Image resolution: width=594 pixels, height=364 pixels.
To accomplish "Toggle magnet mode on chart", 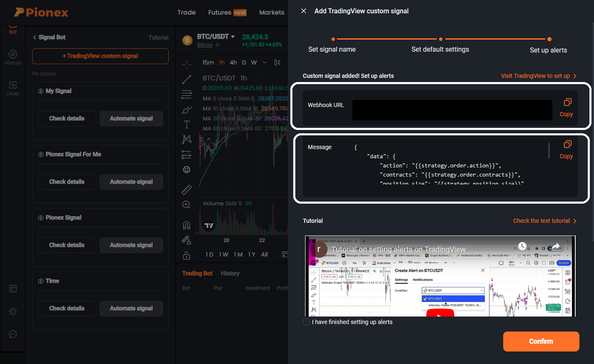I will pos(187,225).
